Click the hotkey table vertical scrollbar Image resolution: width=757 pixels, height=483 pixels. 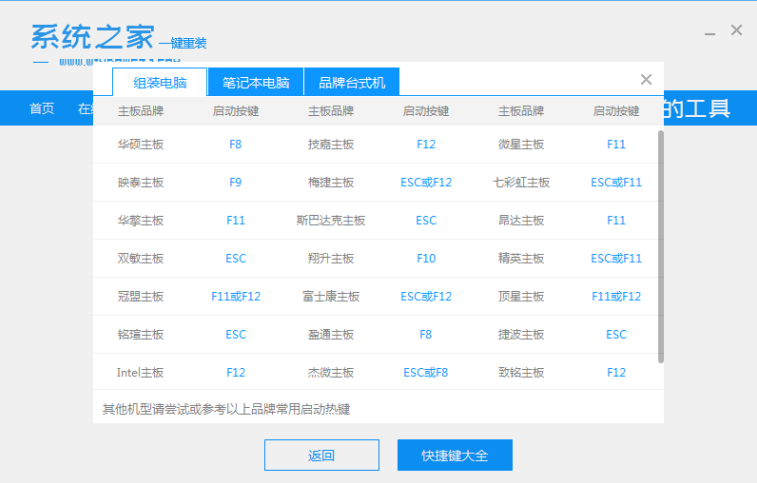(659, 245)
